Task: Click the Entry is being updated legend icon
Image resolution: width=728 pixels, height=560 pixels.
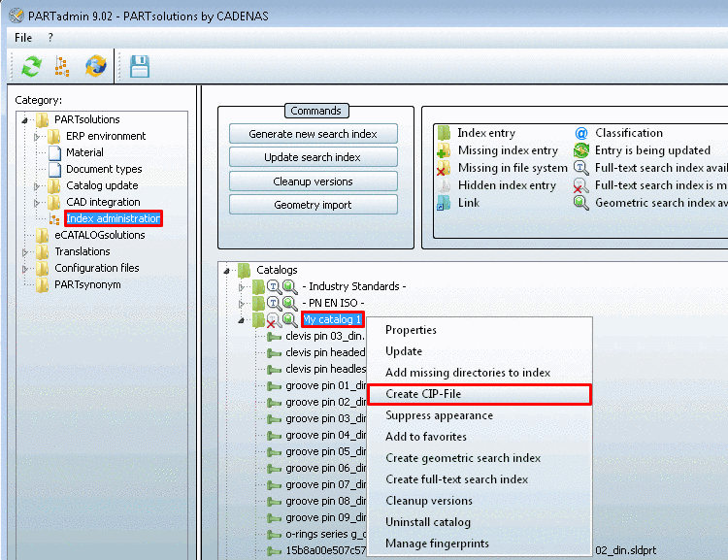Action: point(581,150)
